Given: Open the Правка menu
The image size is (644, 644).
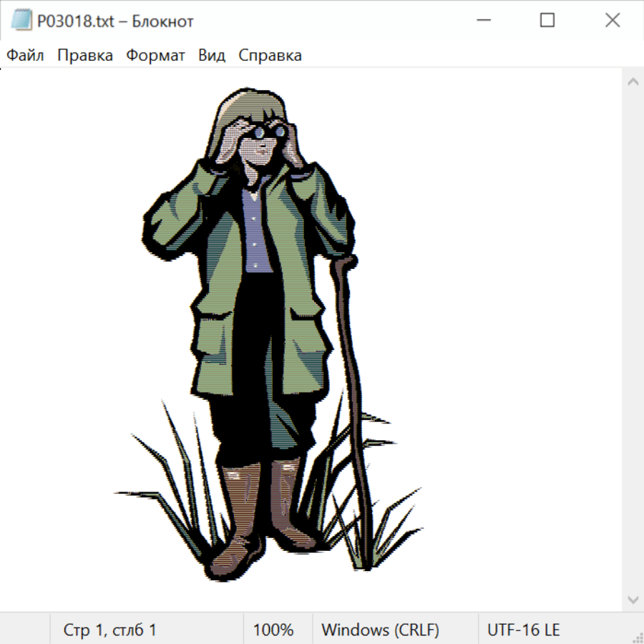Looking at the screenshot, I should 85,56.
